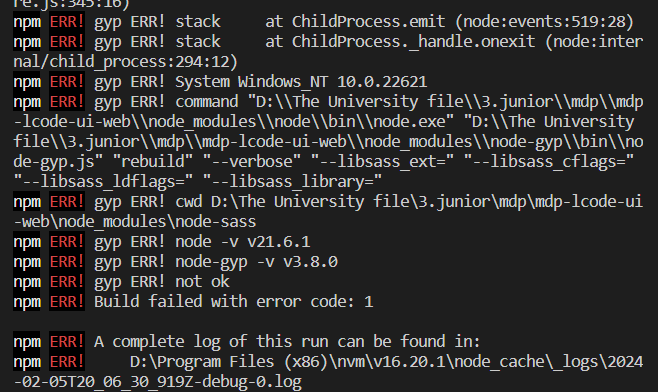
Task: Click the 'node:events:519:28' reference
Action: (544, 22)
